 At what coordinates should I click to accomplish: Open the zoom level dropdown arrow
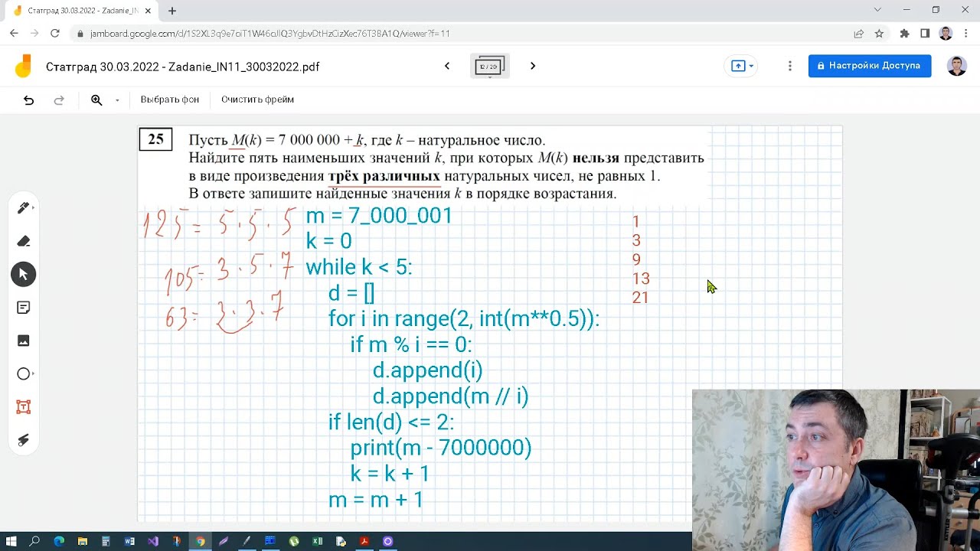click(117, 100)
